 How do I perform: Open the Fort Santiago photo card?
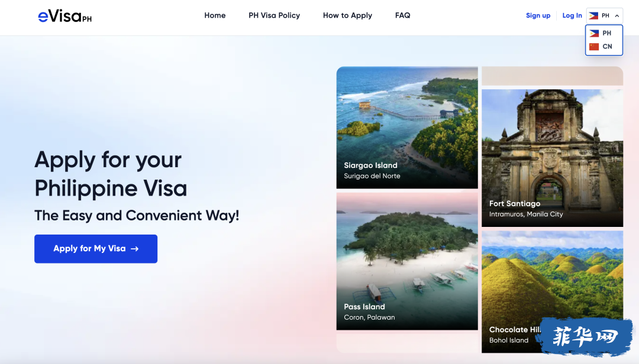[552, 158]
